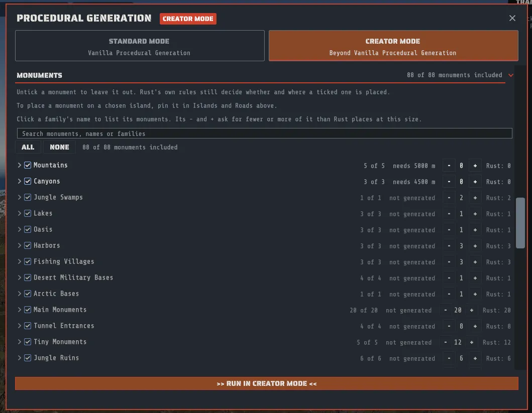The height and width of the screenshot is (413, 532).
Task: Select the Creator Mode tab
Action: point(393,46)
